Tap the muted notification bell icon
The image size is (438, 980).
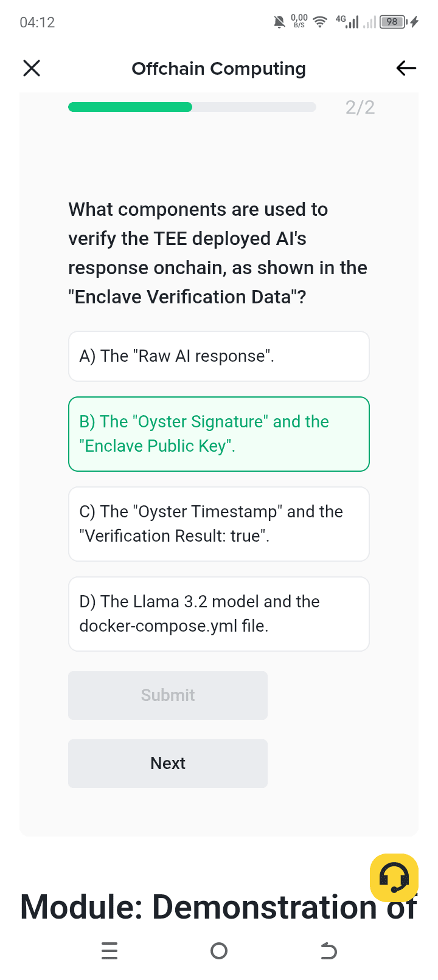(279, 22)
